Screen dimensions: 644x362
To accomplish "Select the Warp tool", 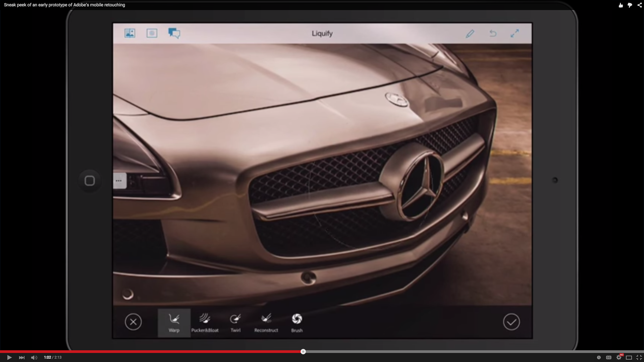I will click(174, 323).
